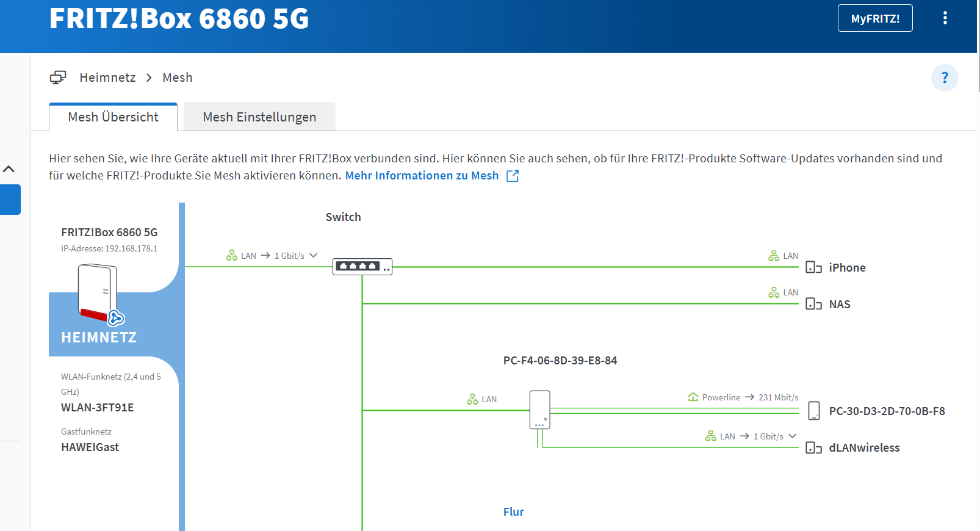Click the Mesh badge on FRITZ!Box image
The height and width of the screenshot is (531, 980).
click(116, 318)
